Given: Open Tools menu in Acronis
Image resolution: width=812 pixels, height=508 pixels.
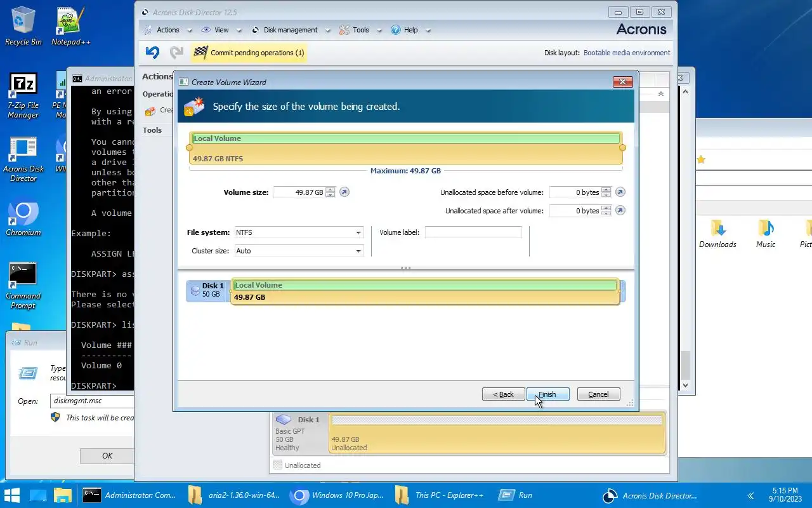Looking at the screenshot, I should [x=360, y=30].
